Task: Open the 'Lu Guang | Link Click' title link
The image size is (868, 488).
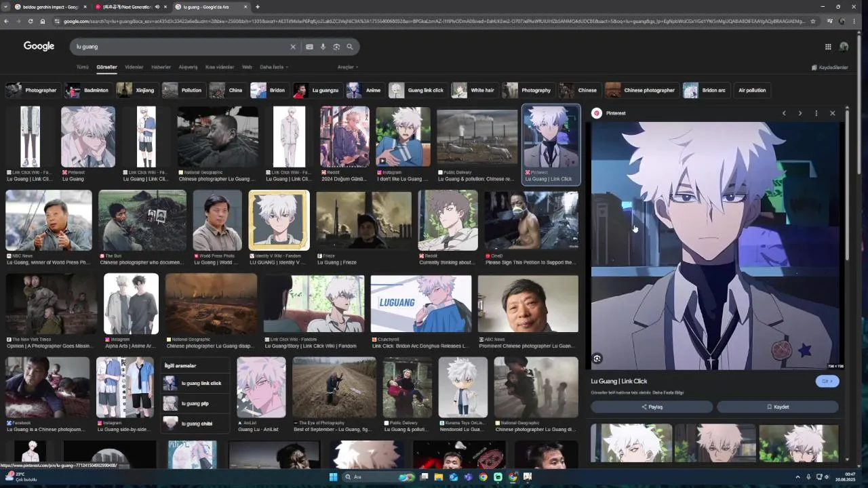Action: click(x=619, y=382)
